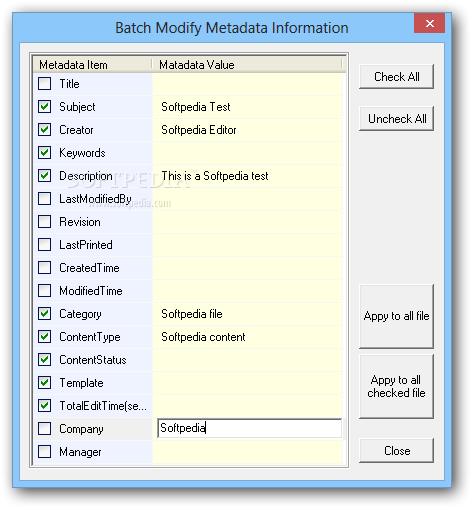This screenshot has height=508, width=472.
Task: Uncheck the ContentStatus checkbox
Action: coord(44,360)
